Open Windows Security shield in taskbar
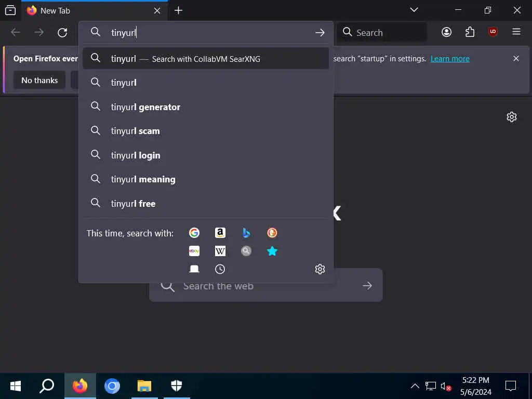Viewport: 532px width, 399px height. [177, 386]
